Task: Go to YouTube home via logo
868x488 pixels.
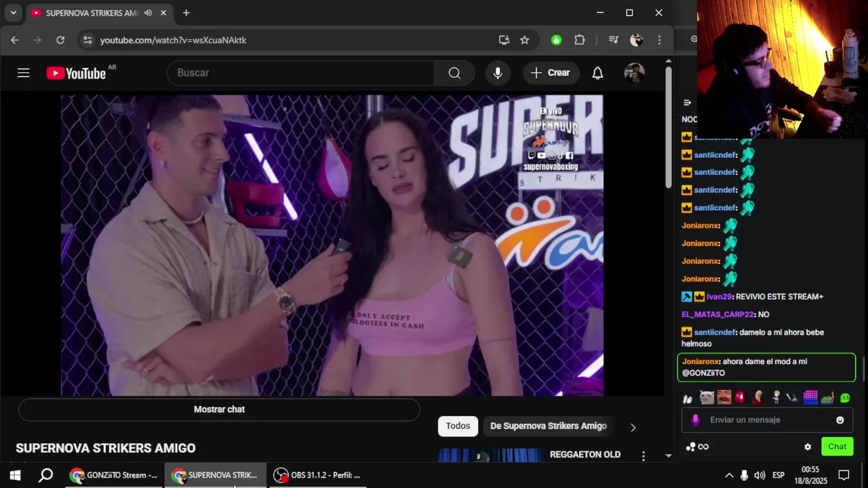Action: coord(76,73)
